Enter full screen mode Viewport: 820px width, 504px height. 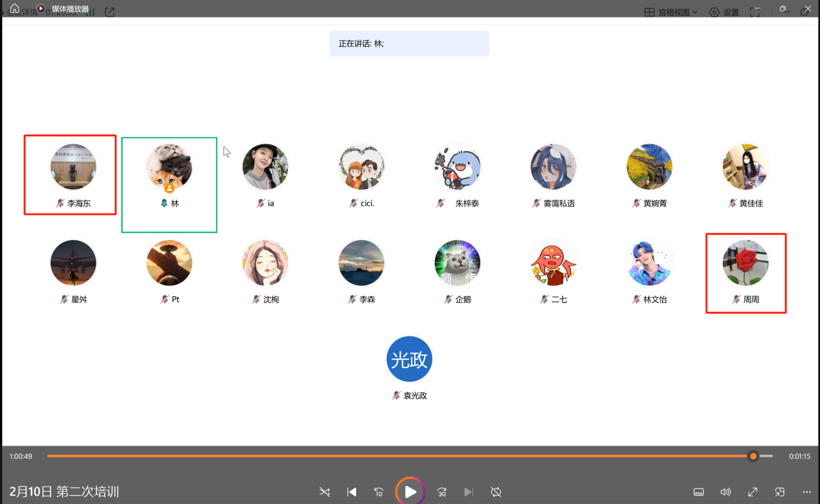[x=753, y=492]
